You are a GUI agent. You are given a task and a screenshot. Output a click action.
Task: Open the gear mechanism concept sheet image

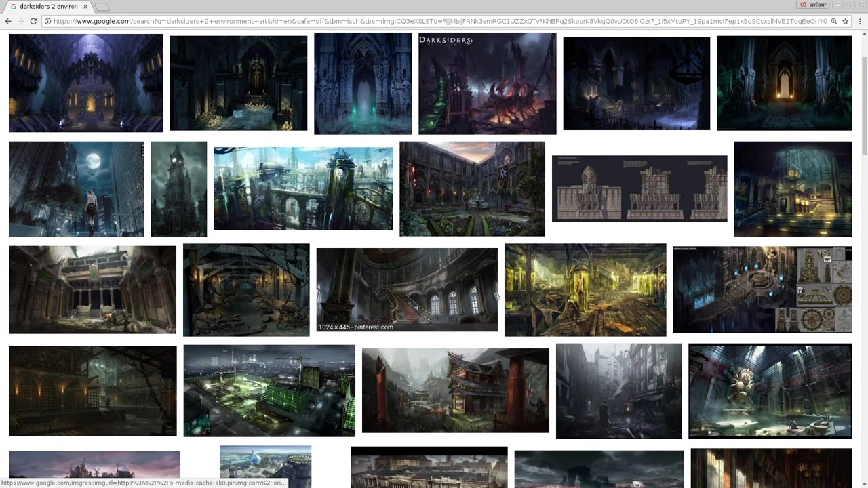click(763, 290)
